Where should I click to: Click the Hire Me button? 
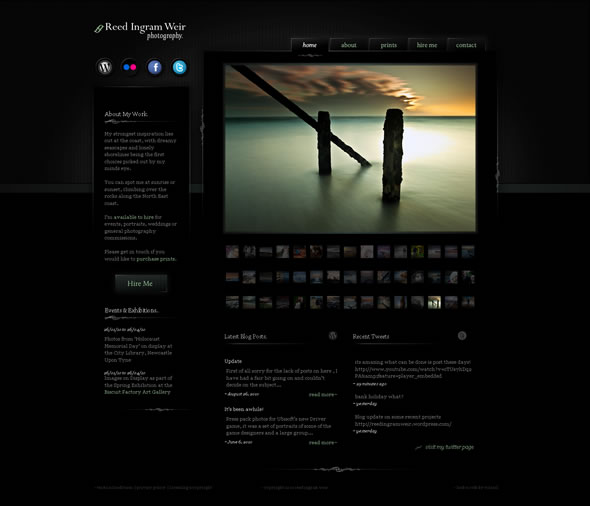coord(141,283)
